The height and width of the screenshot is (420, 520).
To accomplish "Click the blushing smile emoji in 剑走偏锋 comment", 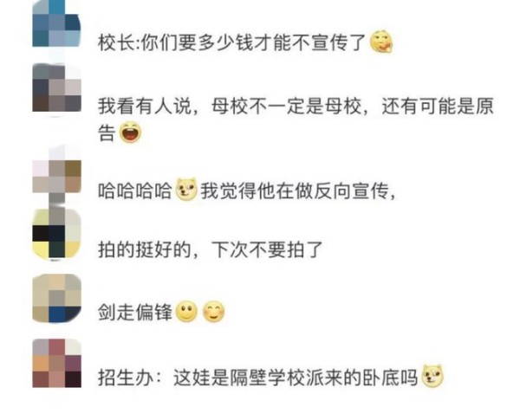I will click(x=213, y=312).
